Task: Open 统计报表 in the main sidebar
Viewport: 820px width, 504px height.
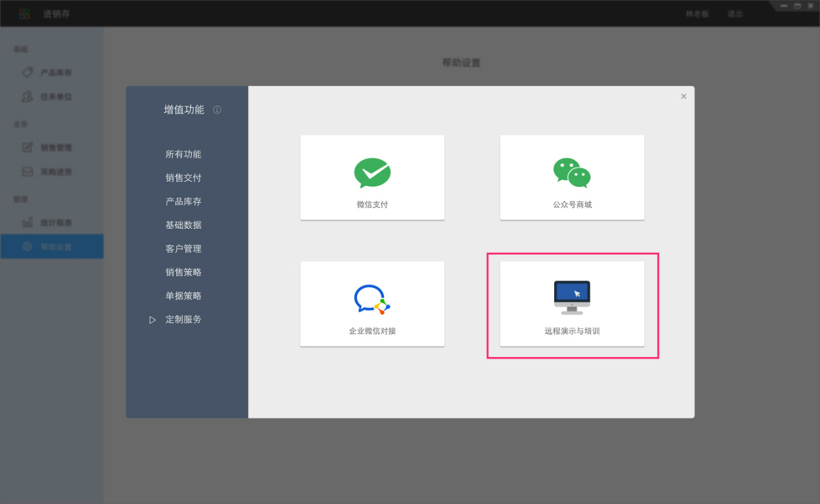Action: [52, 223]
